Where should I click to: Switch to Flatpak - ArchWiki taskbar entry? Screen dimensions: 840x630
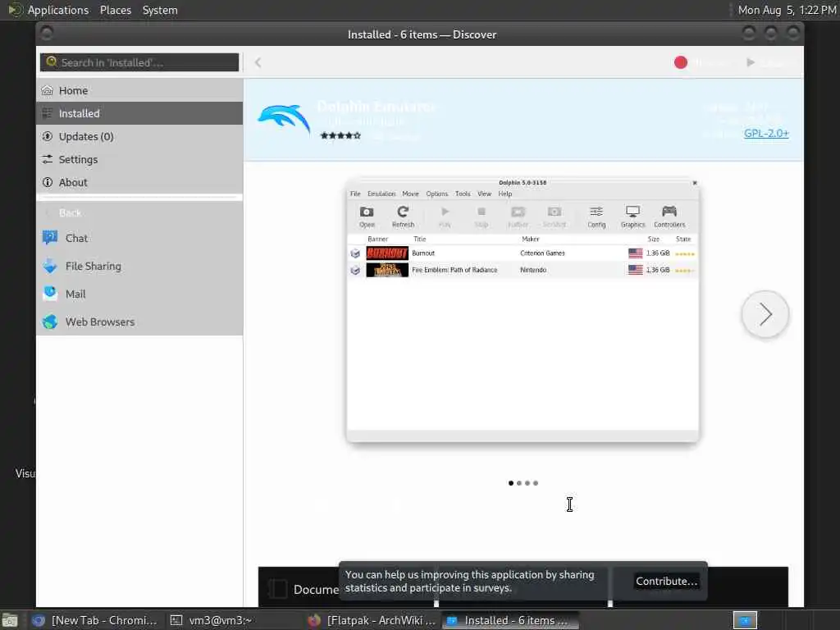click(373, 620)
